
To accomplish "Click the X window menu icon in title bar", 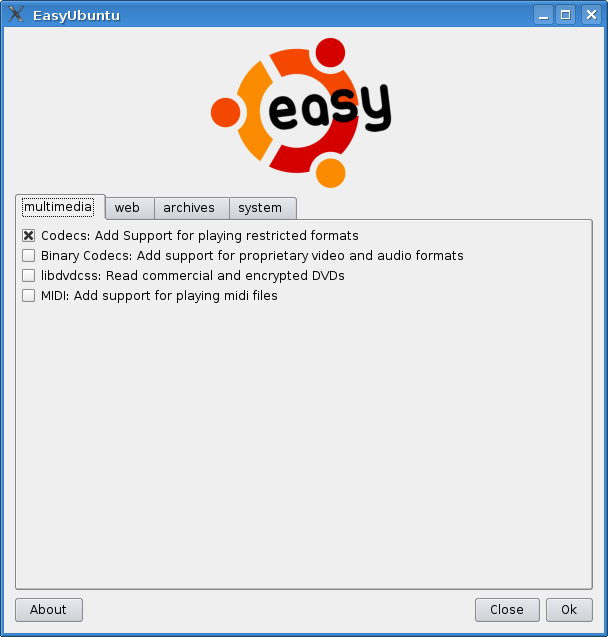I will click(16, 15).
